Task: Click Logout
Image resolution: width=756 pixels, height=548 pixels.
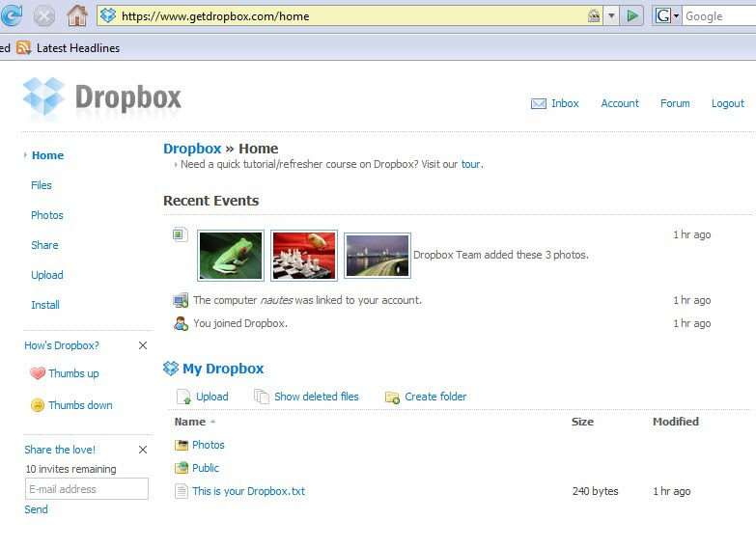Action: coord(728,103)
